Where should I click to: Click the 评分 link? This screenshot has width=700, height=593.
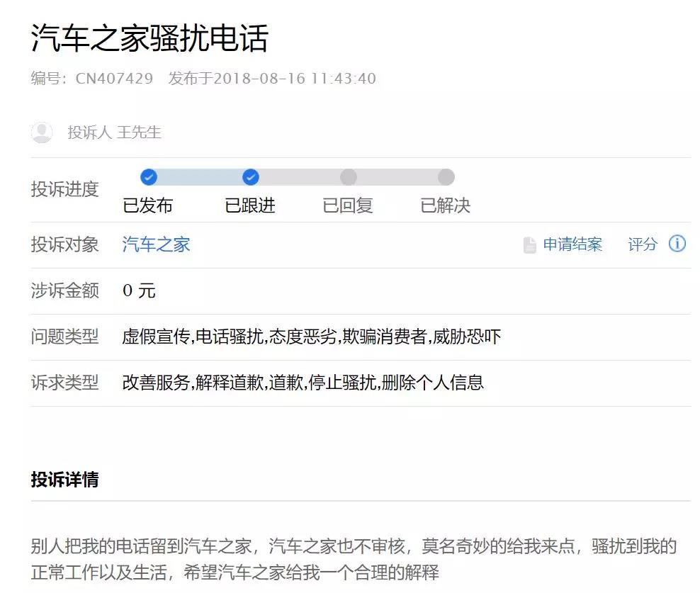pos(643,244)
